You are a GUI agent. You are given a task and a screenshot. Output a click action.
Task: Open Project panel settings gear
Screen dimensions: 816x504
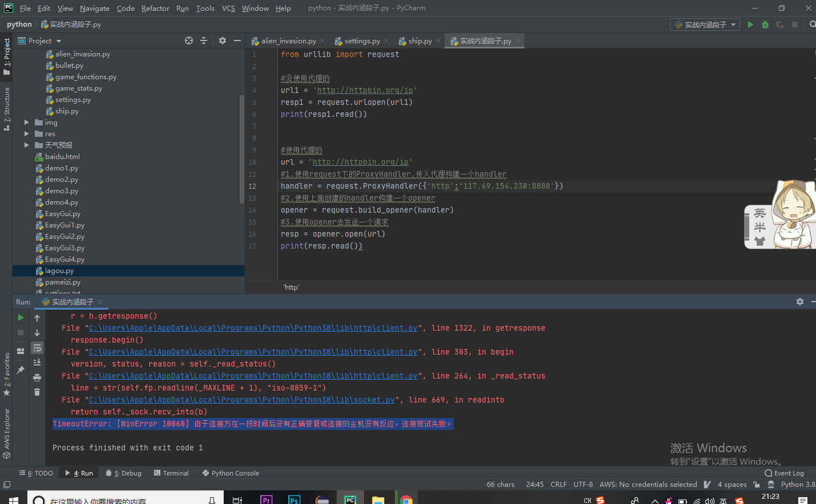coord(223,40)
